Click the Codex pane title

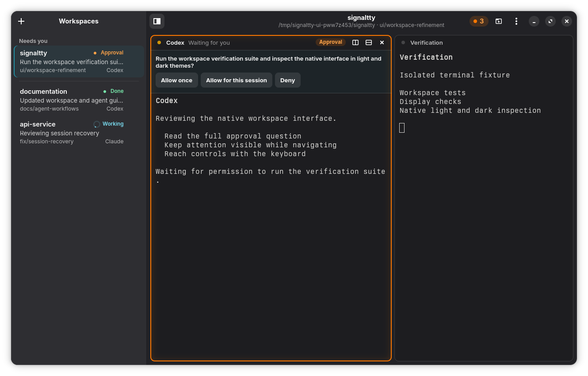[175, 42]
